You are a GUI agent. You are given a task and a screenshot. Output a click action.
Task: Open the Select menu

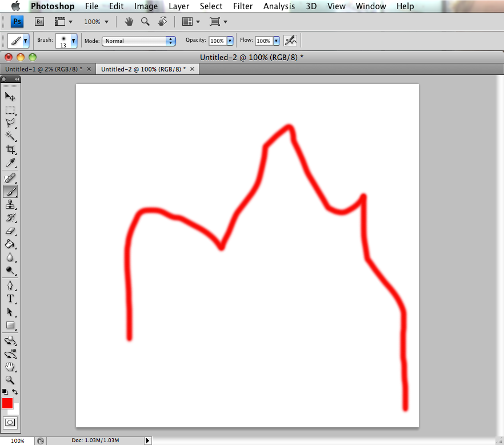(211, 6)
